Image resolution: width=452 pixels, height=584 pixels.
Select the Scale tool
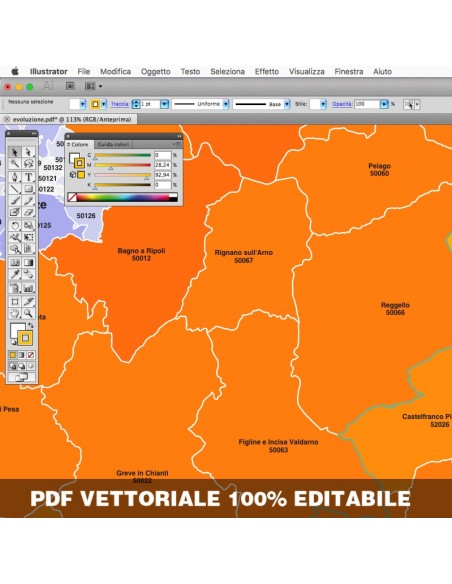tap(28, 225)
